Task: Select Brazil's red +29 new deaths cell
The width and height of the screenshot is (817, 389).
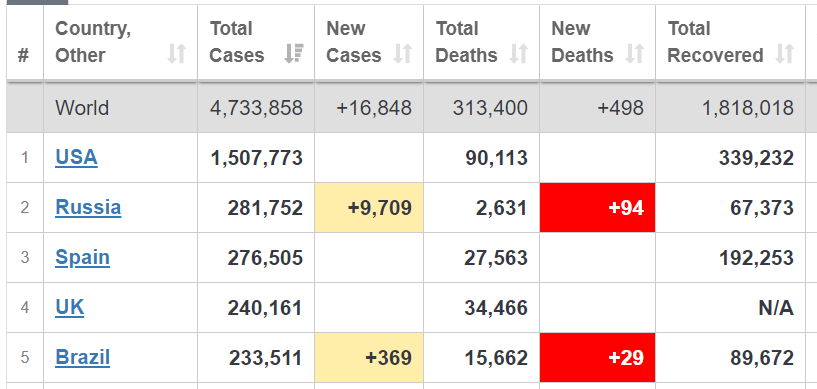Action: point(597,358)
